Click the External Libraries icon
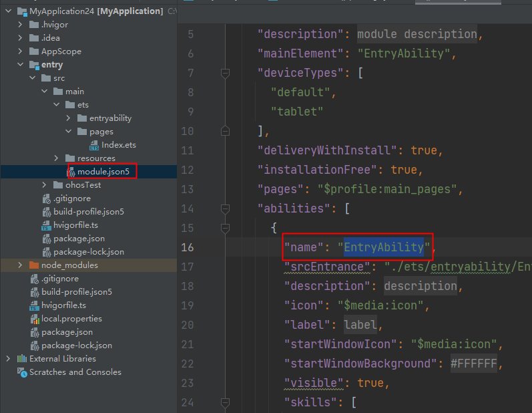Screen dimensions: 532x413 click(22, 359)
